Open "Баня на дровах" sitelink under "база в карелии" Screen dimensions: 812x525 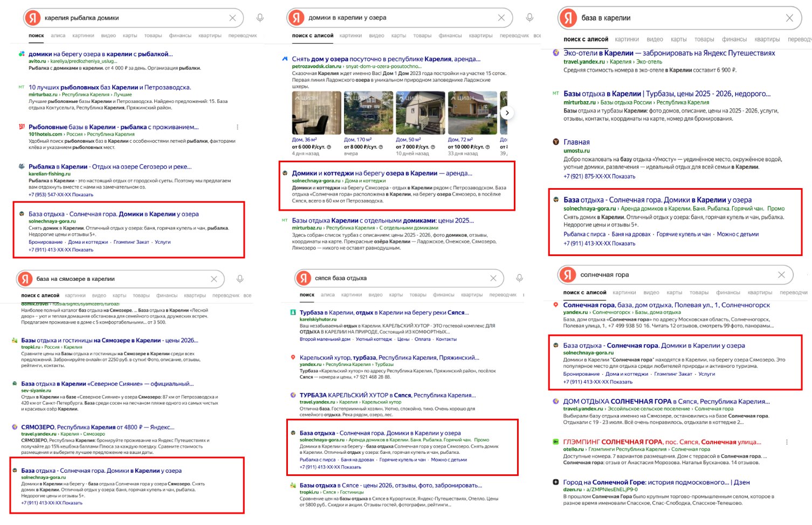point(631,234)
